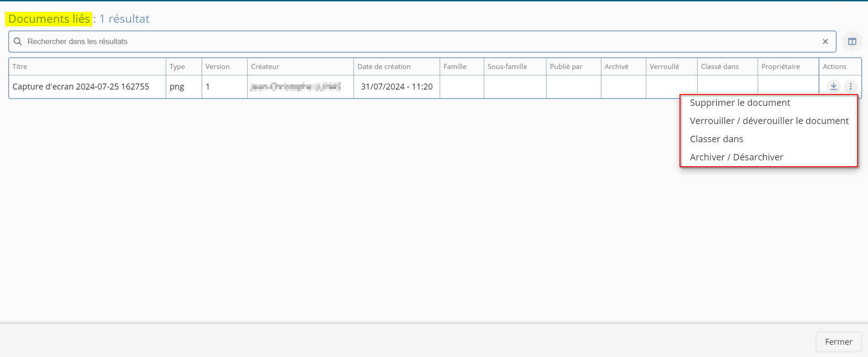This screenshot has width=868, height=357.
Task: Sort by Date de création column
Action: 384,66
